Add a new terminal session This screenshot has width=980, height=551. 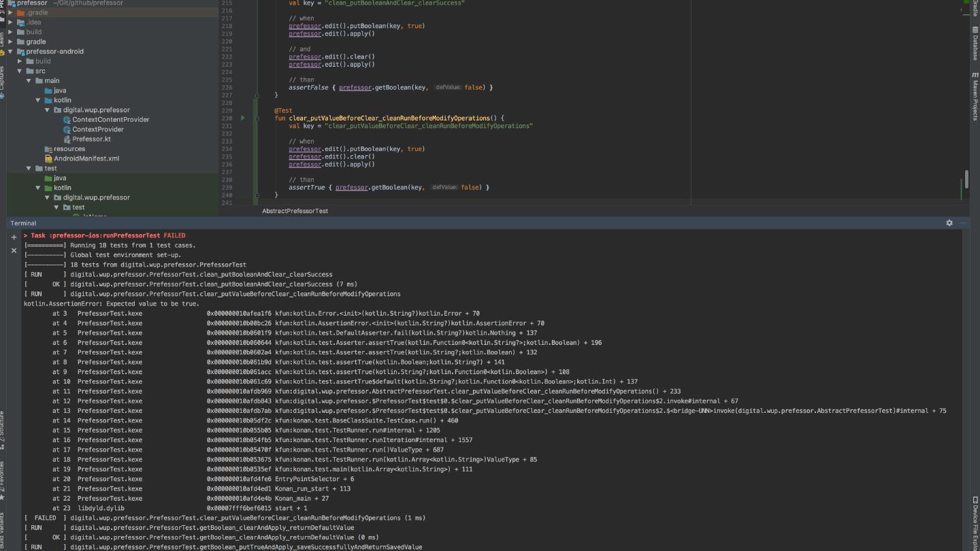14,237
